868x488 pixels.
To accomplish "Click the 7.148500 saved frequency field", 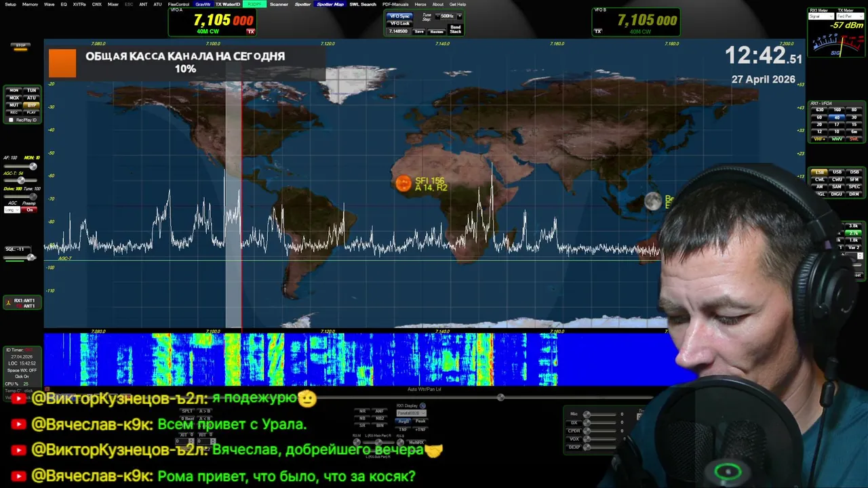I will coord(398,31).
